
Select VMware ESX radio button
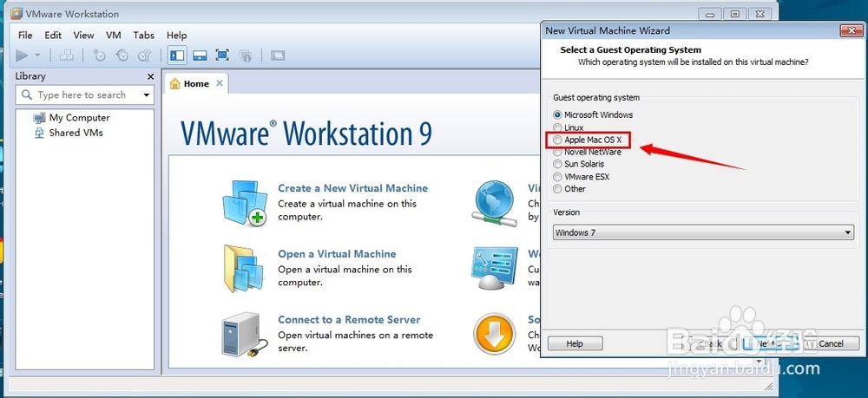[557, 177]
